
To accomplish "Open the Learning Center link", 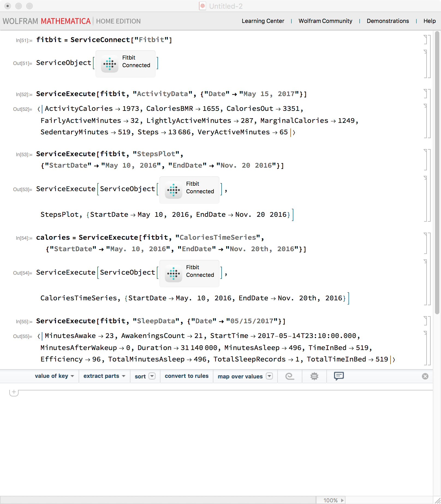I will [263, 21].
